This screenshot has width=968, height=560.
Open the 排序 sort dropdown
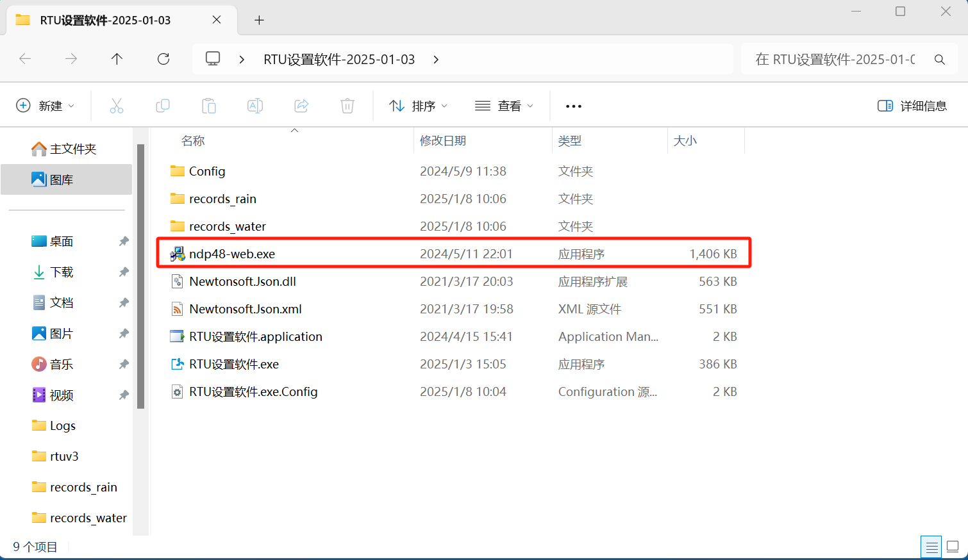point(418,106)
